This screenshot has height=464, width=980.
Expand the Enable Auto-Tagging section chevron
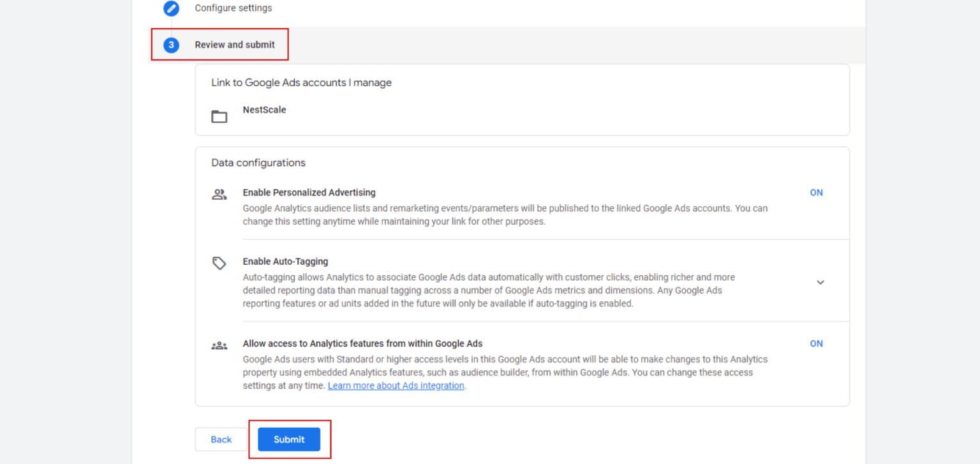820,282
